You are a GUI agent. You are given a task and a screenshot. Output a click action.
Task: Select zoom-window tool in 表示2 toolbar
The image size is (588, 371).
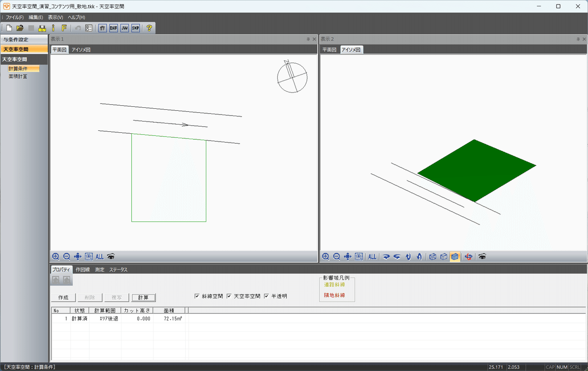pos(359,256)
